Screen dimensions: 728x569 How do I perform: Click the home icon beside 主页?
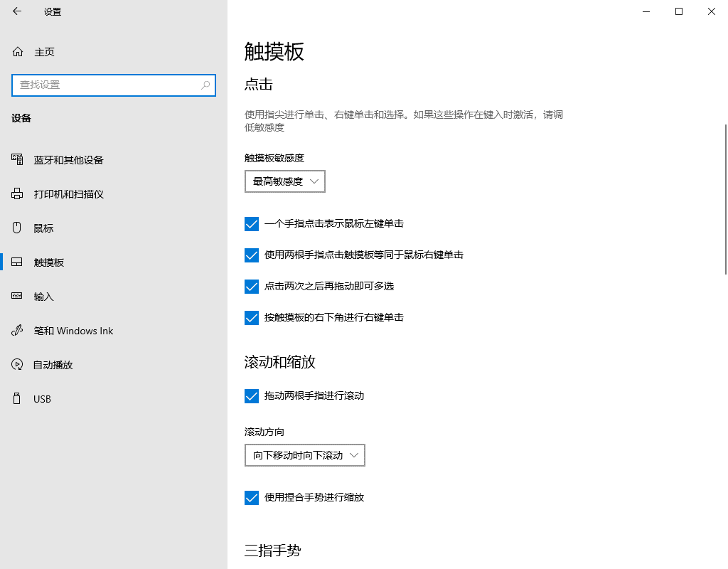click(18, 51)
